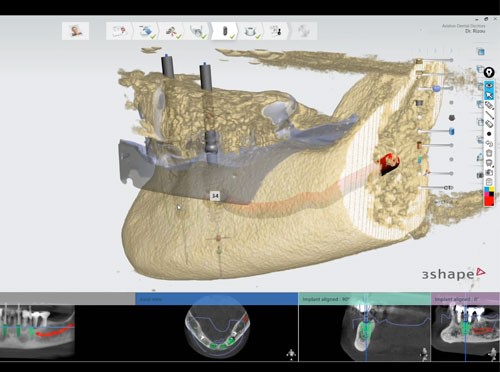500x372 pixels.
Task: Select the arrow cursor tool
Action: coord(489,95)
